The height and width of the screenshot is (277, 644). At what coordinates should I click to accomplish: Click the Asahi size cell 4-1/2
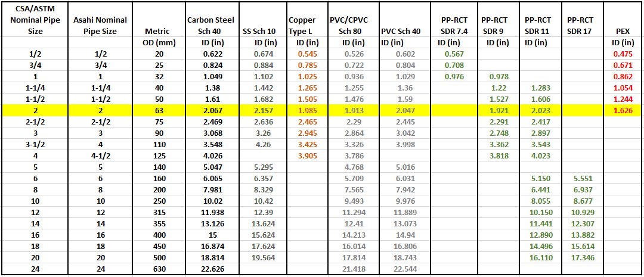tap(100, 156)
